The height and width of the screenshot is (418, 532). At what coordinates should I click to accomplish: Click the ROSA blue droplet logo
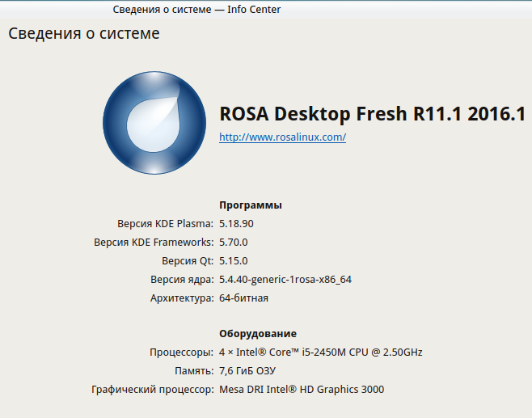[x=154, y=124]
